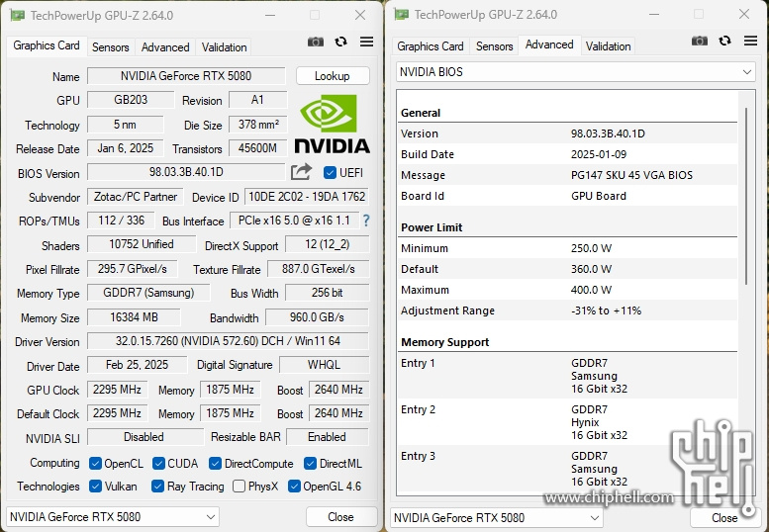Toggle the PhysX checkbox
769x532 pixels.
pos(239,486)
